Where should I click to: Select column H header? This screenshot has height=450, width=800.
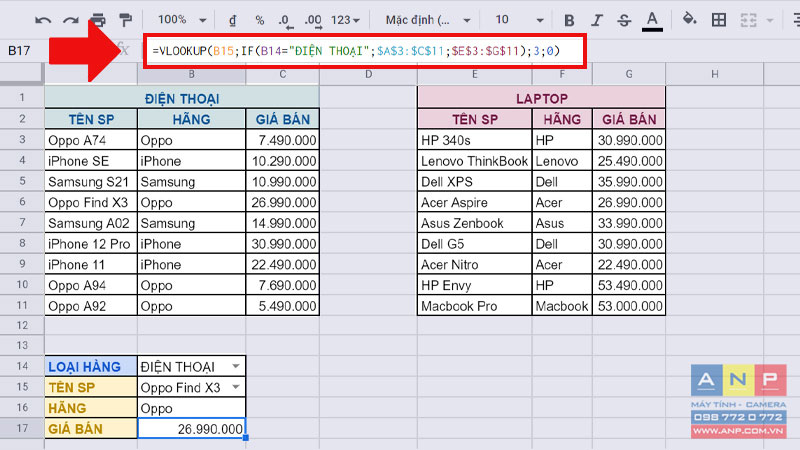coord(714,74)
